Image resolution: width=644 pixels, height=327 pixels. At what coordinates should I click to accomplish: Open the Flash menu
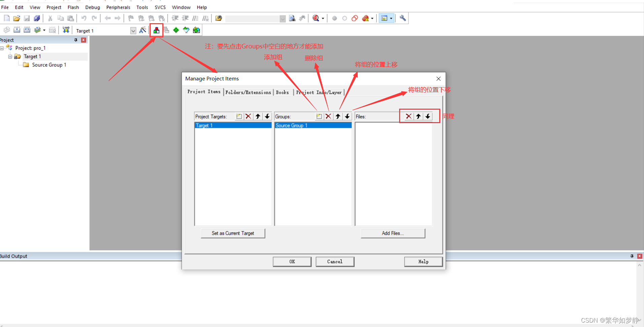[x=73, y=7]
